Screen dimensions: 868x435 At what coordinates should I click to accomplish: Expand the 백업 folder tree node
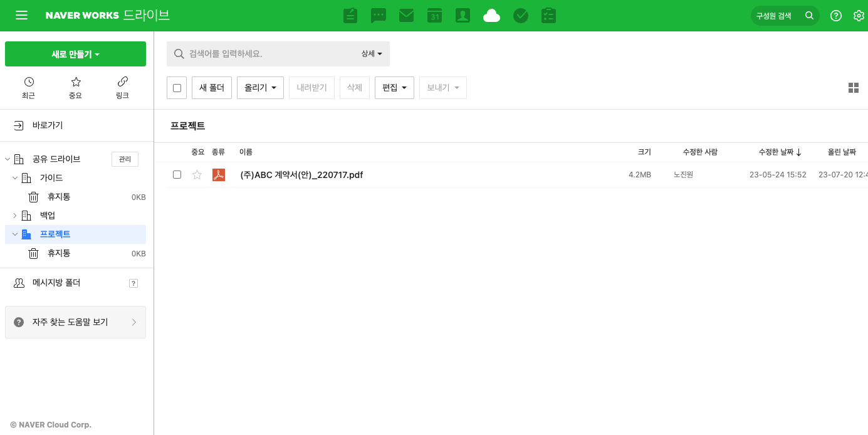point(15,216)
